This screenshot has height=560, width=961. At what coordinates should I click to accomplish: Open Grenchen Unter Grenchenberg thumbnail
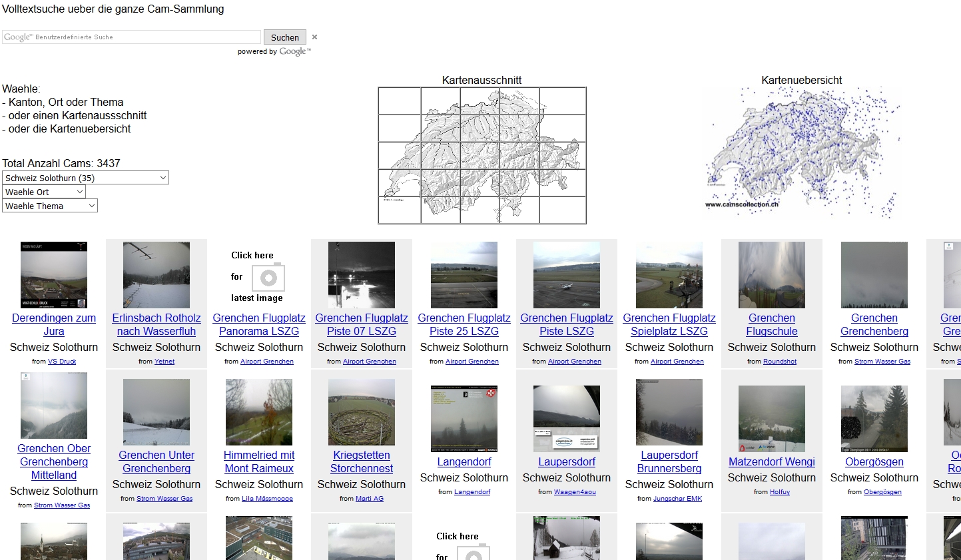157,412
